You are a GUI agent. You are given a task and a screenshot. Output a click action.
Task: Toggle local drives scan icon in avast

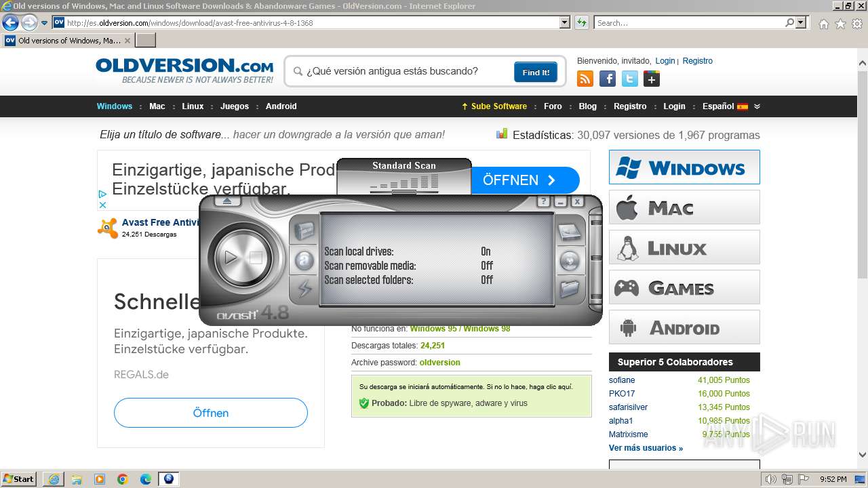click(x=570, y=232)
